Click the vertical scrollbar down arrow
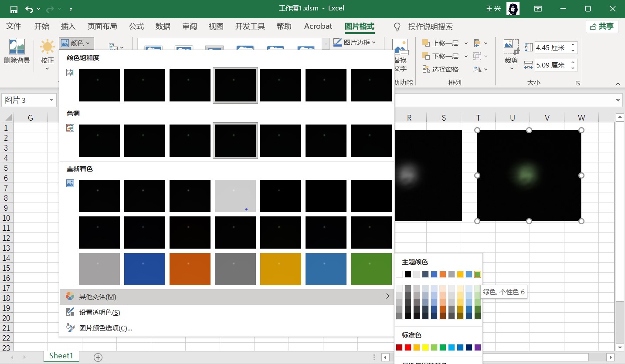Image resolution: width=625 pixels, height=364 pixels. [x=620, y=347]
